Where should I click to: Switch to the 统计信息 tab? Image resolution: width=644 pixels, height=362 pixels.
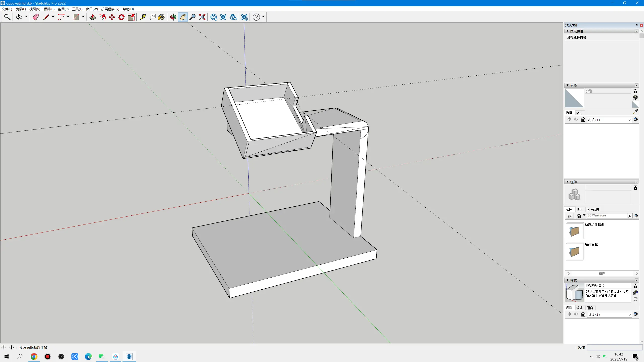tap(593, 209)
